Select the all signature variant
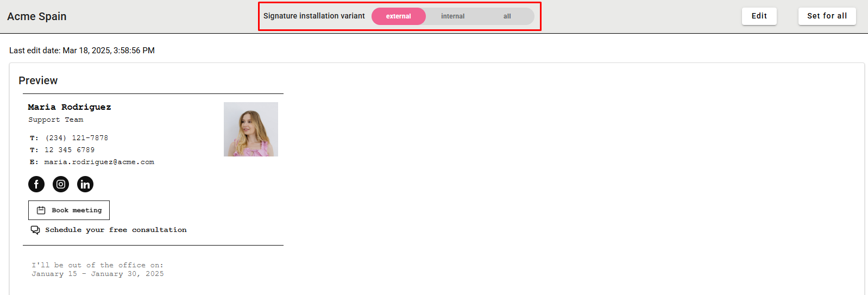Image resolution: width=868 pixels, height=295 pixels. point(507,16)
